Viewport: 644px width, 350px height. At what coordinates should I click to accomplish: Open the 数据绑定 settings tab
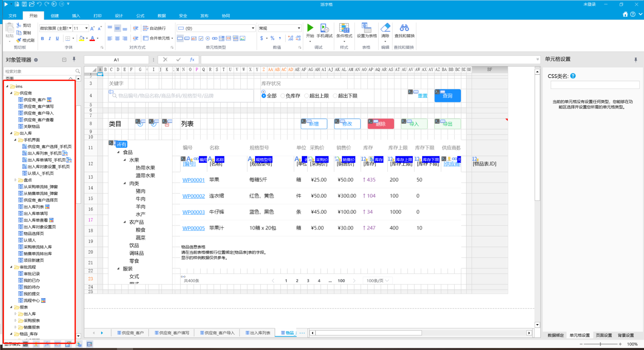(x=555, y=335)
